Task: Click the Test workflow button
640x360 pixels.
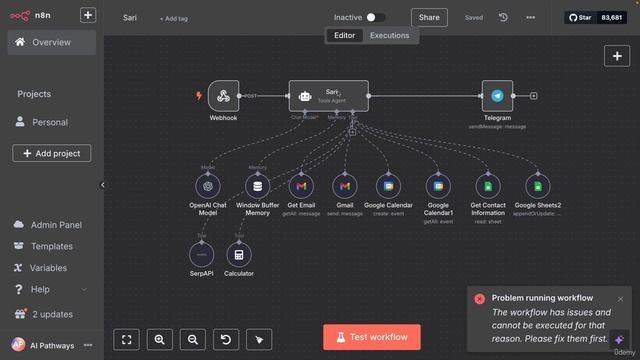Action: point(372,337)
